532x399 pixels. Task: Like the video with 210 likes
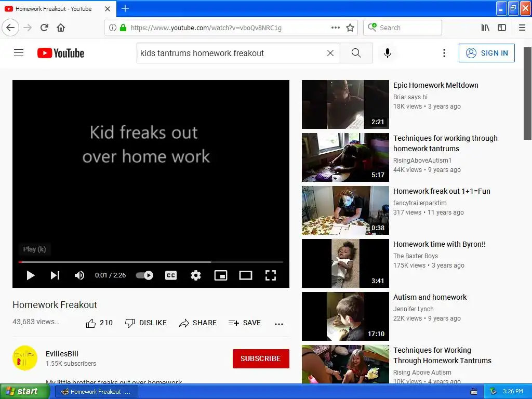(x=99, y=323)
